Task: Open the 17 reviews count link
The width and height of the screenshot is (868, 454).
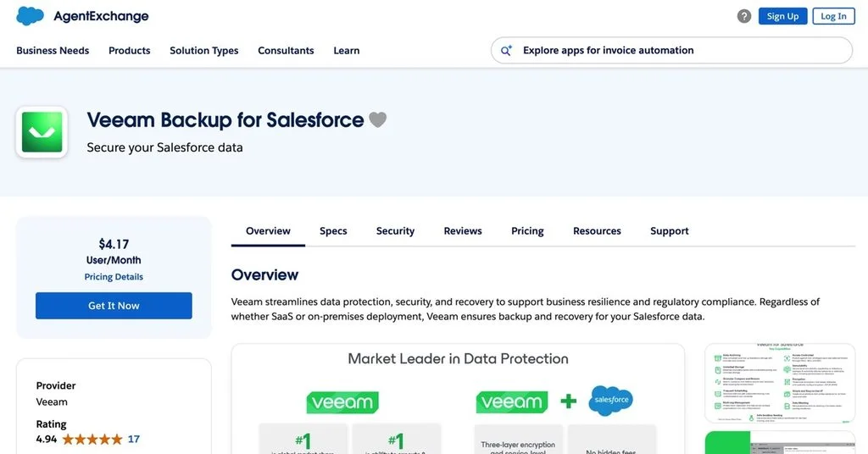Action: pos(133,439)
